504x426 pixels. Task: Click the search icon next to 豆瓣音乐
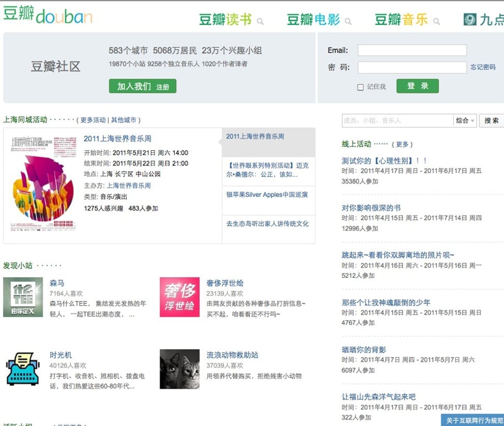pyautogui.click(x=436, y=21)
